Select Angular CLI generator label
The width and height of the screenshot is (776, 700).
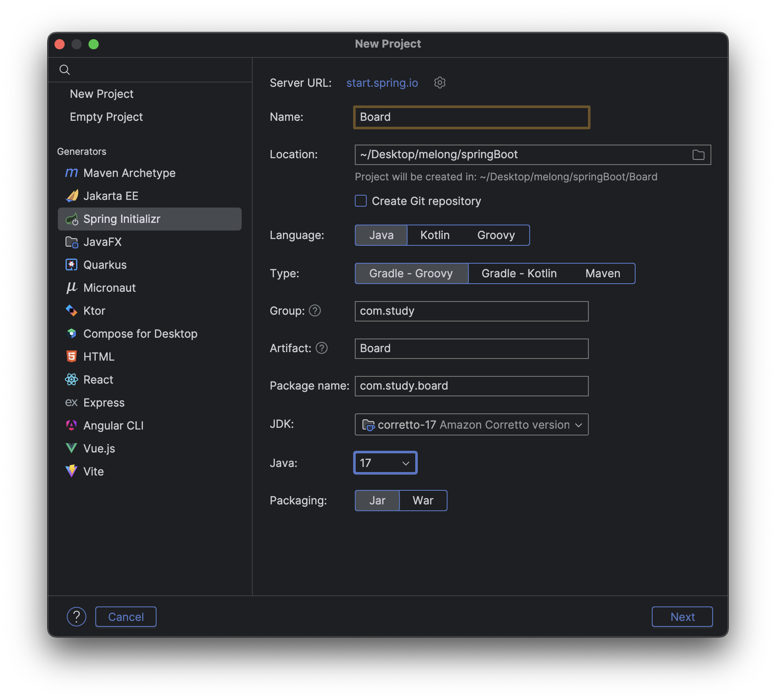point(114,426)
